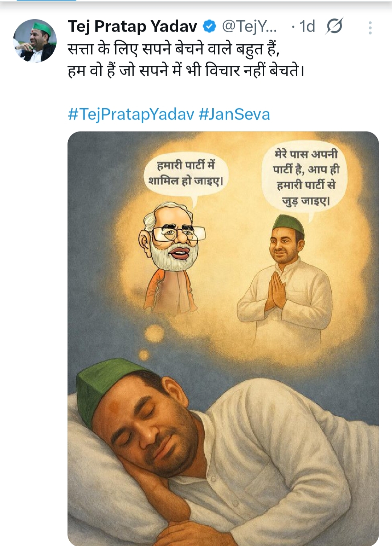The image size is (392, 546).
Task: Open the #JanSeva hashtag
Action: (234, 114)
